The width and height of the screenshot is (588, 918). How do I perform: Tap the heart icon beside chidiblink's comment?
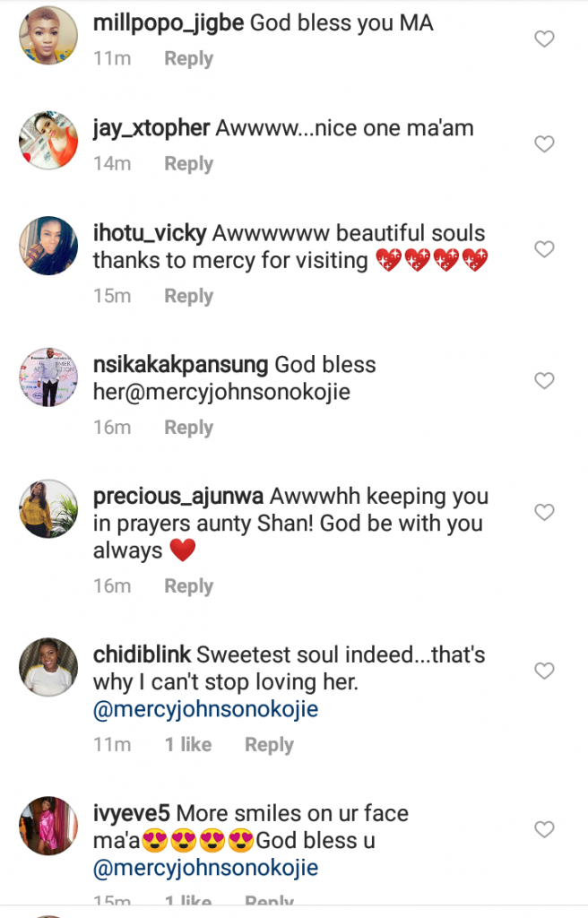click(544, 671)
